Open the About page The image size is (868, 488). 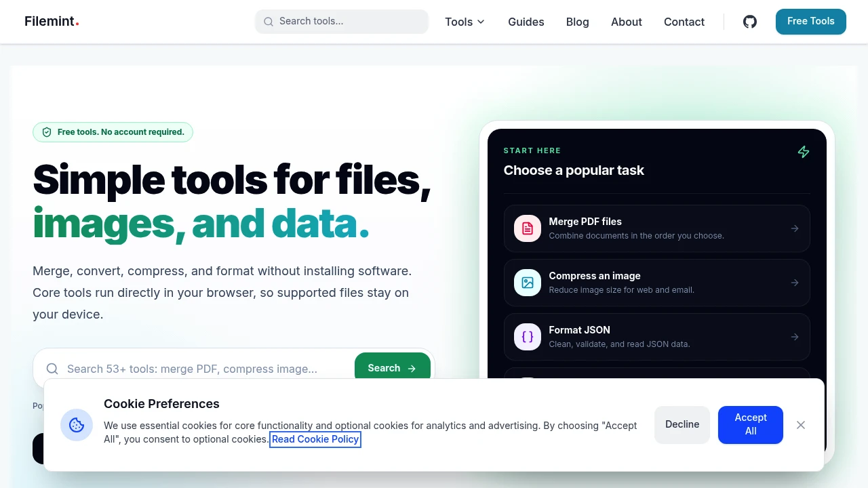click(627, 22)
